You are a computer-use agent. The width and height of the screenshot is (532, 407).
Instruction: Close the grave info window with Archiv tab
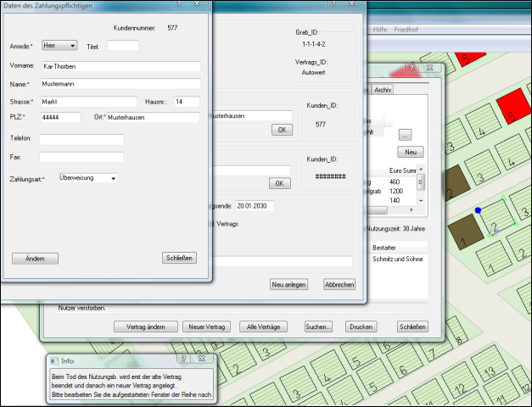point(429,68)
